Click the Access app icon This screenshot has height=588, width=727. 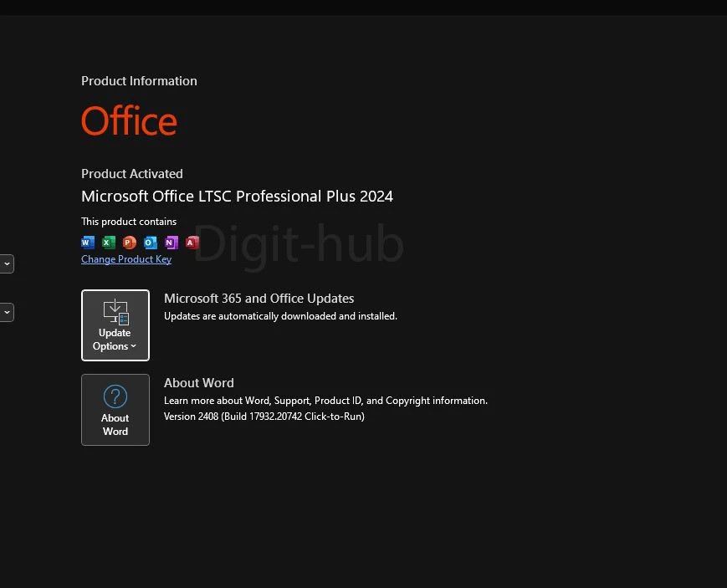[192, 242]
